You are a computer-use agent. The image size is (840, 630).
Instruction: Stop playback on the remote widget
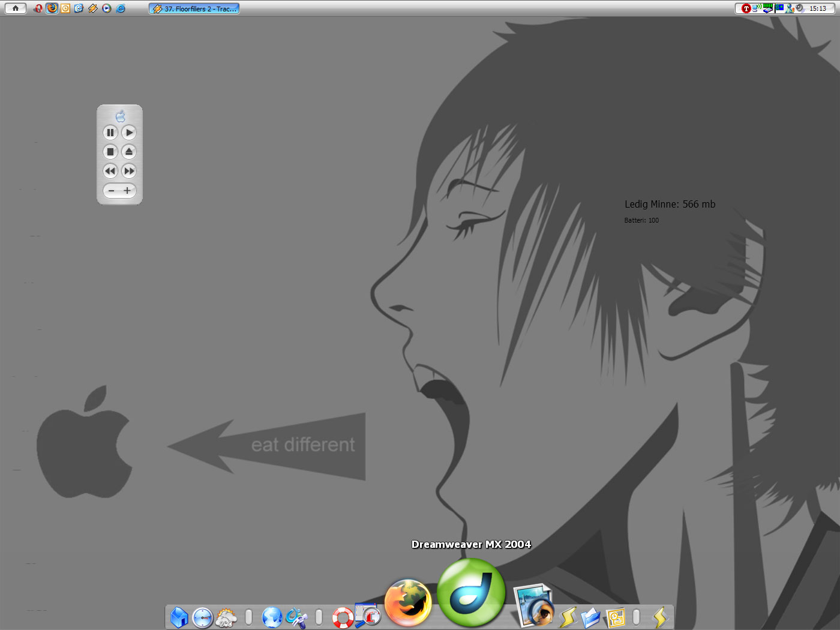click(110, 152)
